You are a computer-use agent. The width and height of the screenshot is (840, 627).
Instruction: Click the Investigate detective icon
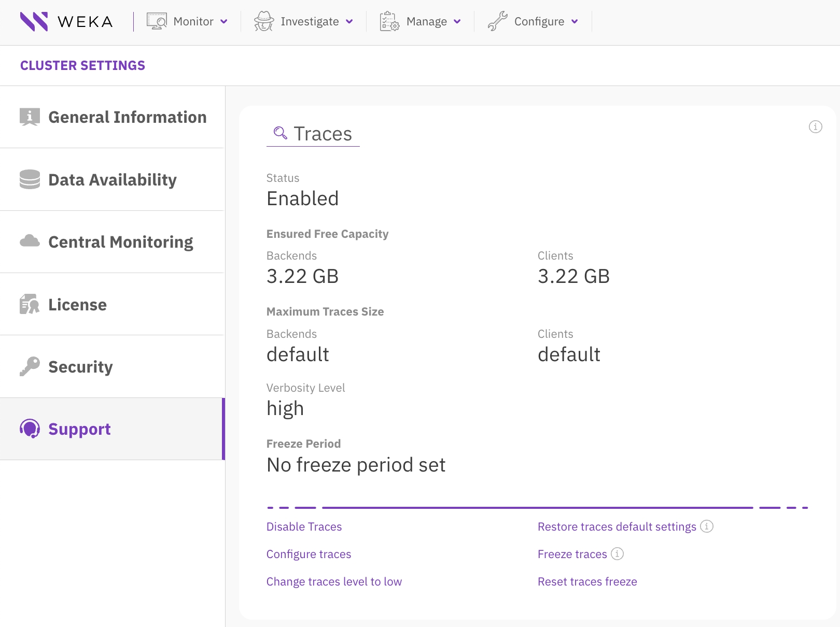(264, 22)
